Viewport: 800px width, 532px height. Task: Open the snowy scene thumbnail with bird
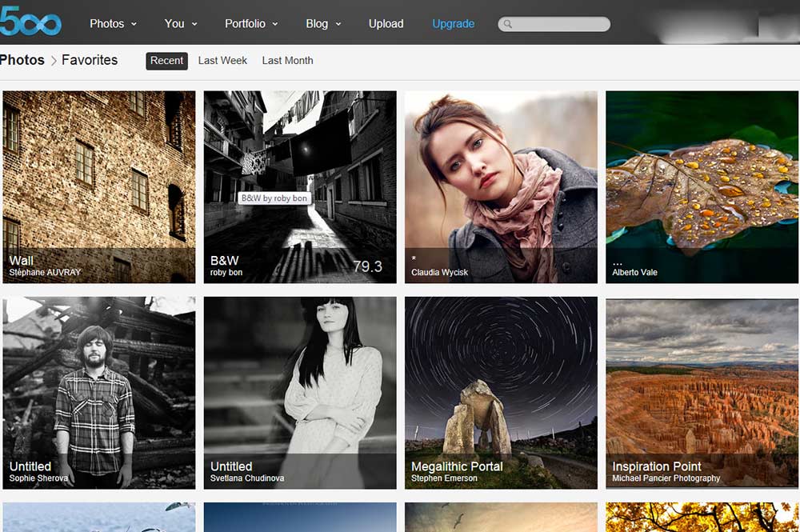click(99, 518)
